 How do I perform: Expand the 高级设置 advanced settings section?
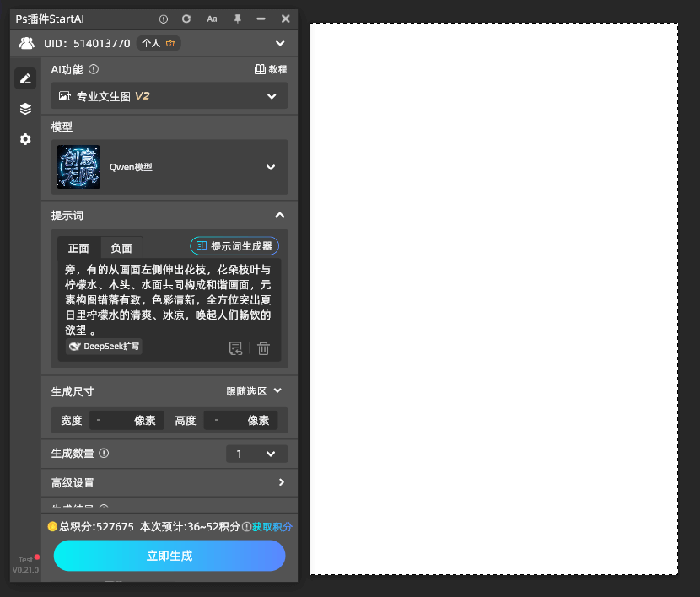click(x=169, y=483)
